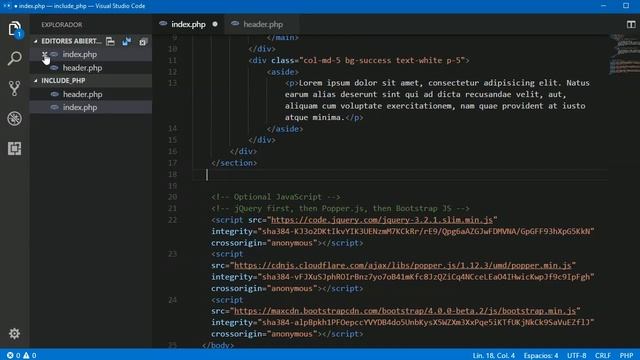Click Close All Editors icon
640x360 pixels.
pyautogui.click(x=143, y=41)
